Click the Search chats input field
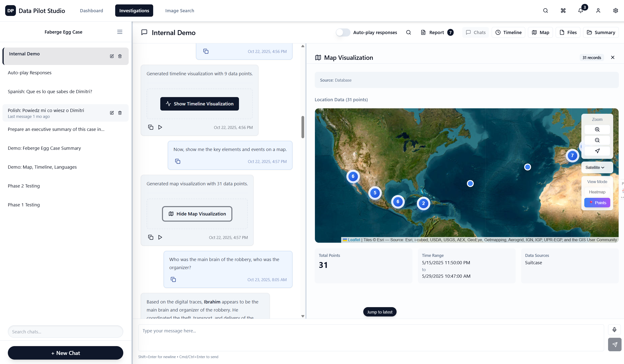Screen dimensions: 624x364 (65, 332)
